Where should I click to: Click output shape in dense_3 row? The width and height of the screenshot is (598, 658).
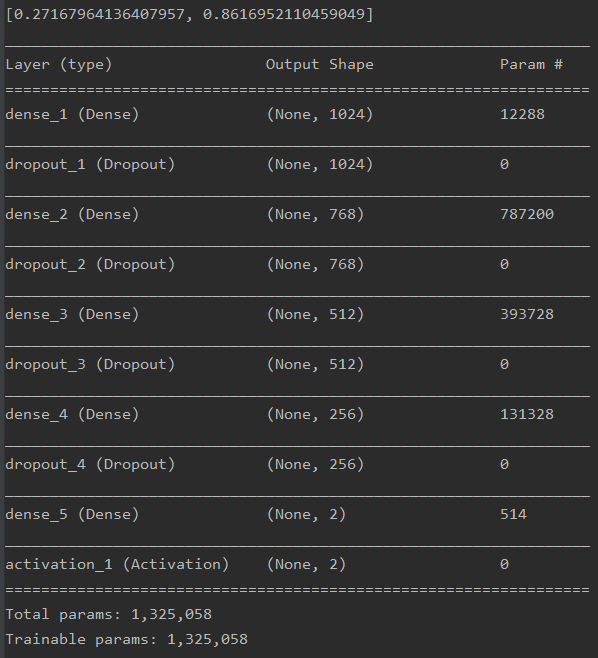coord(315,314)
